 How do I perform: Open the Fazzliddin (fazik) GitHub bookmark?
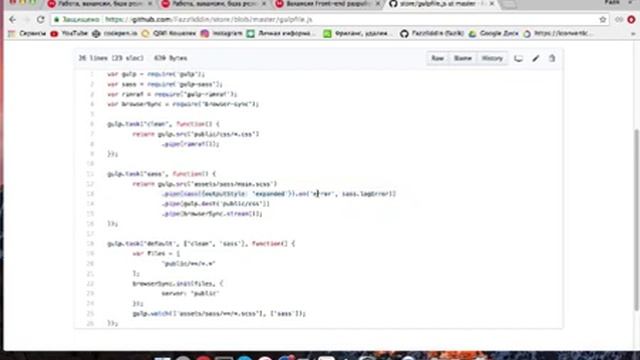tap(432, 33)
